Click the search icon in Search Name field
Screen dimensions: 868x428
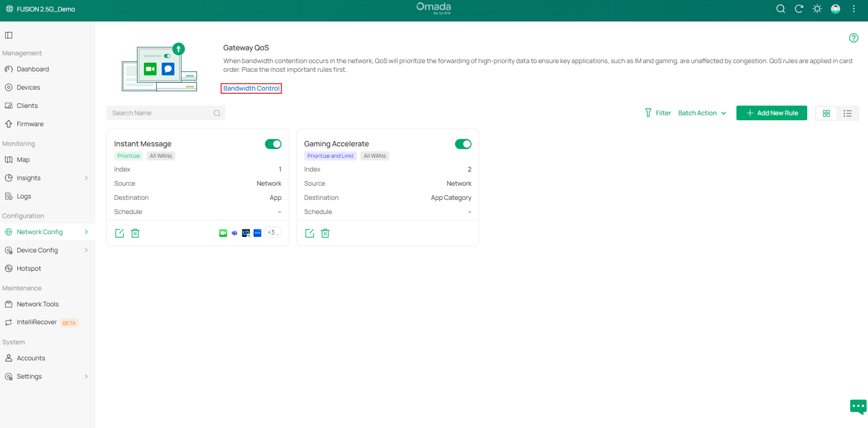point(217,113)
